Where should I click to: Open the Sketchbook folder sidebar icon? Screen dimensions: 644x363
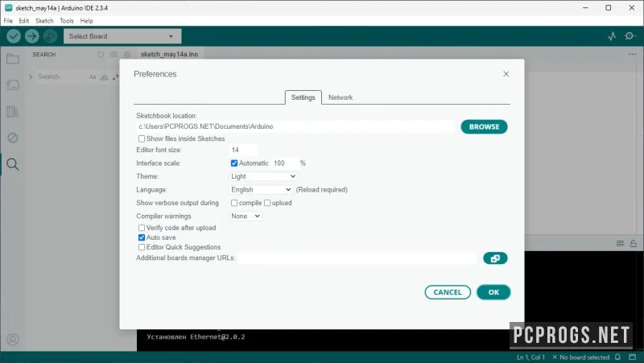[13, 59]
